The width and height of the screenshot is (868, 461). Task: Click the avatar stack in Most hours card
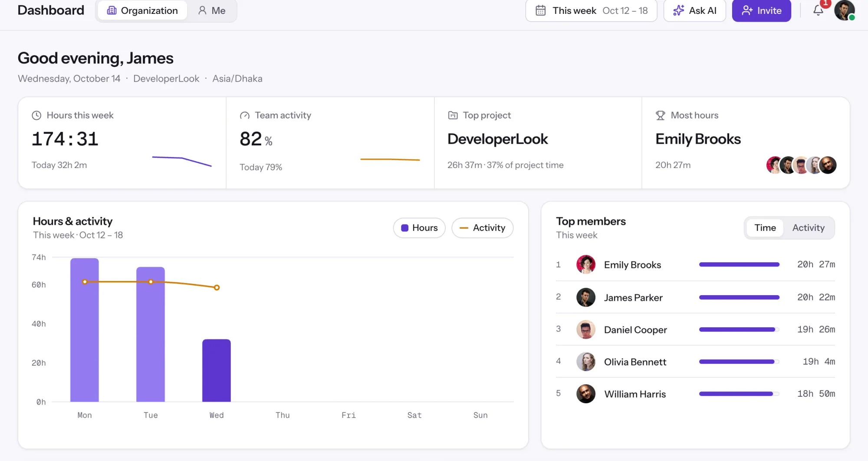coord(802,165)
